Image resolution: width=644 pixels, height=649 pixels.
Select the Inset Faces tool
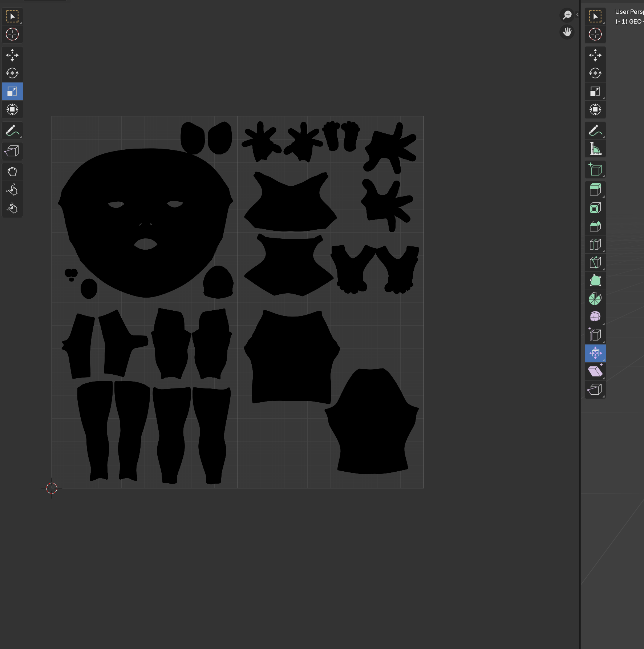[x=595, y=208]
